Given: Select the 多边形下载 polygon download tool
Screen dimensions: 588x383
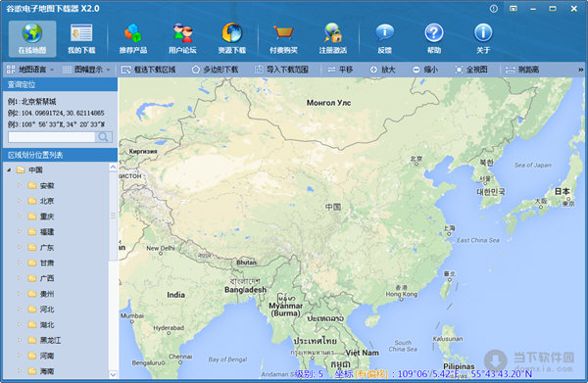Looking at the screenshot, I should (x=215, y=70).
